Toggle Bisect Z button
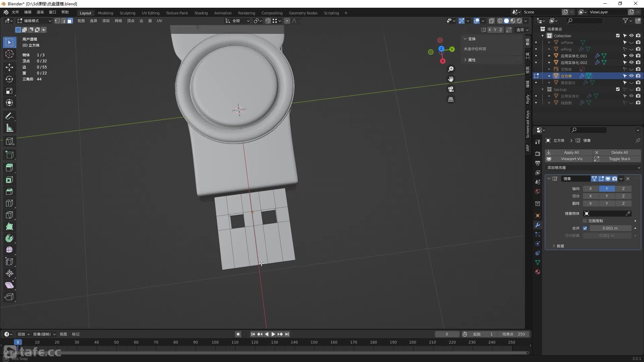The height and width of the screenshot is (362, 644). coord(623,196)
